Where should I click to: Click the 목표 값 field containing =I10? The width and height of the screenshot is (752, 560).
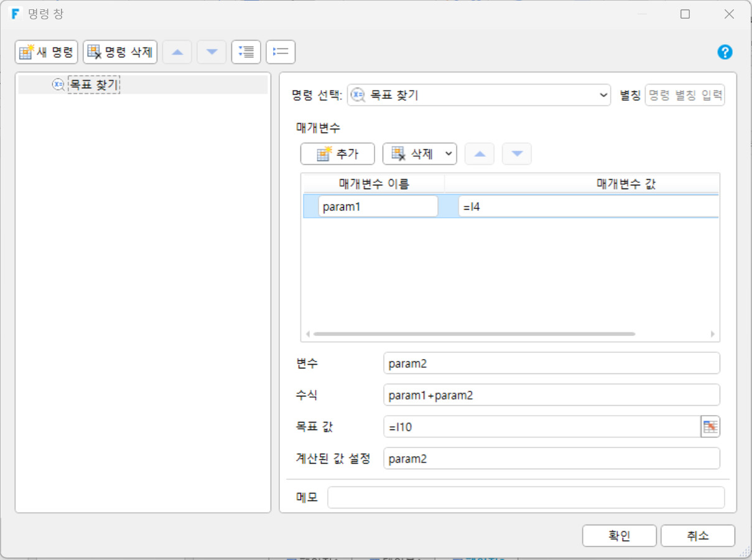pos(542,427)
